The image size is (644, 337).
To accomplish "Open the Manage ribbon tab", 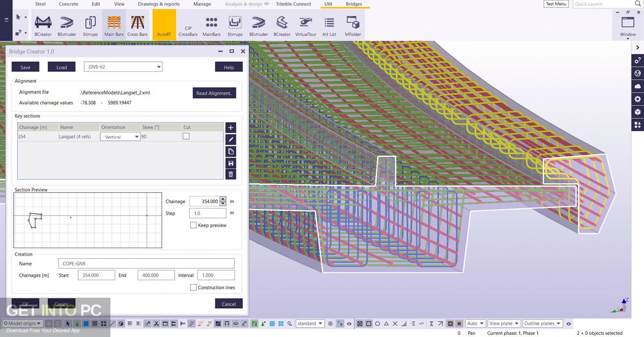I will point(202,4).
